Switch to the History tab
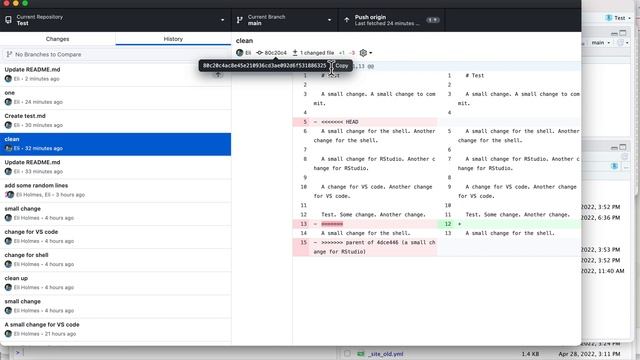 point(173,39)
